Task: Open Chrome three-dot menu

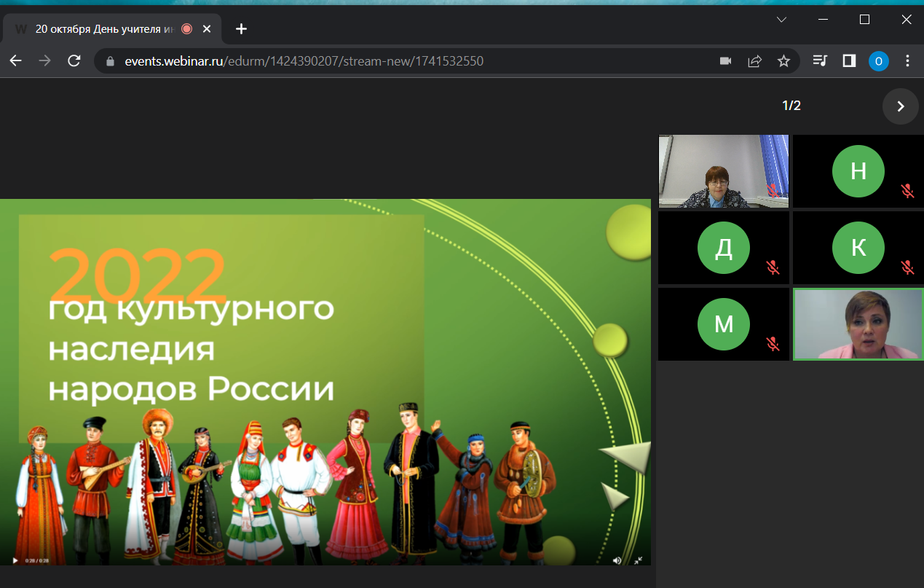Action: pyautogui.click(x=907, y=61)
